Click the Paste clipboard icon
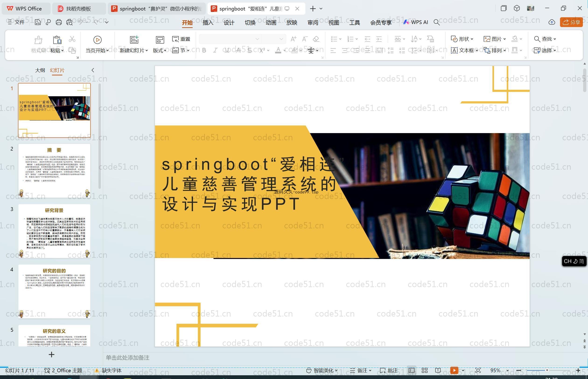Viewport: 588px width, 379px height. pos(57,40)
